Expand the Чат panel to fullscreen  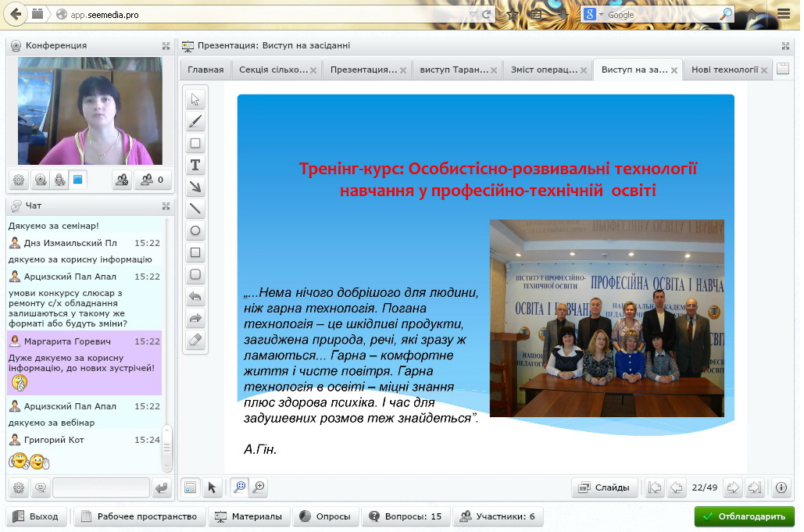pyautogui.click(x=166, y=206)
